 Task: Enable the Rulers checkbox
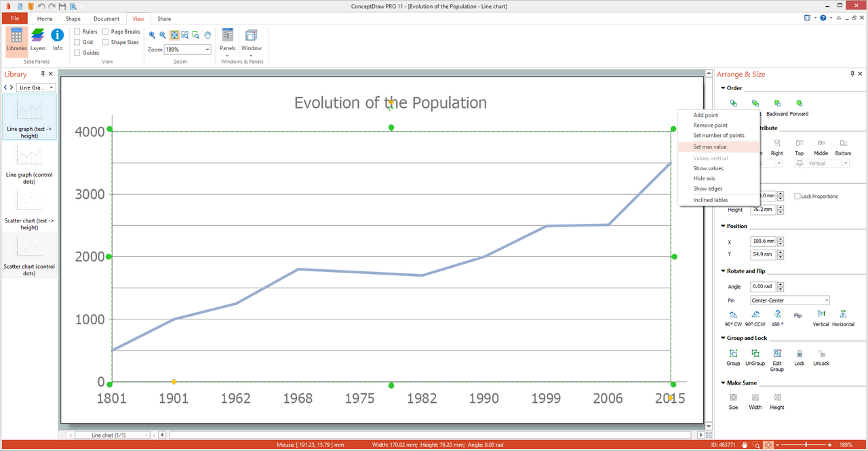point(77,32)
